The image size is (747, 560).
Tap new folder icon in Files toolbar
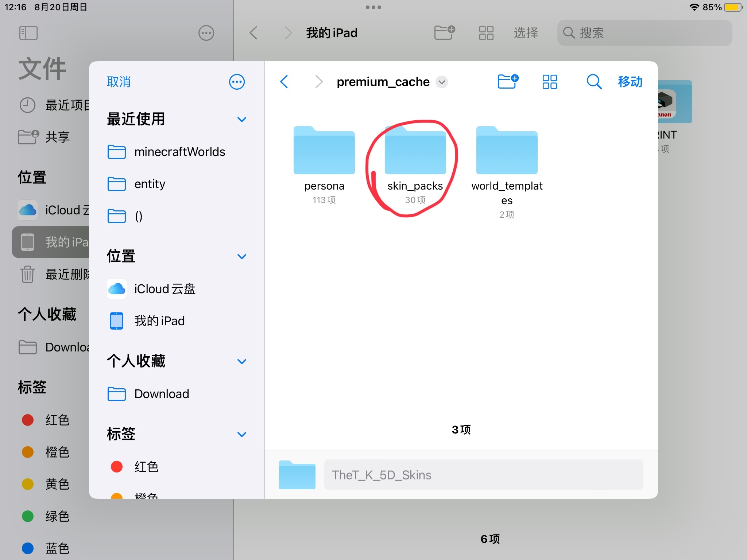click(445, 32)
